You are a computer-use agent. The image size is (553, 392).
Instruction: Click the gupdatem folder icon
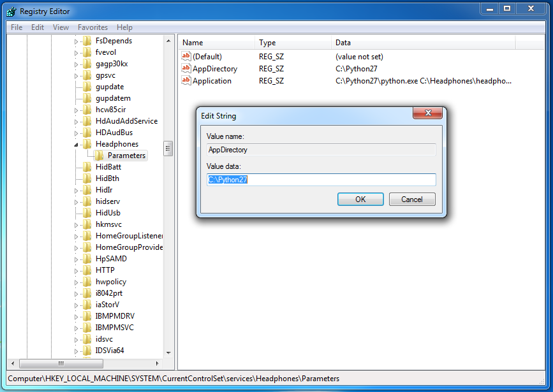(87, 98)
